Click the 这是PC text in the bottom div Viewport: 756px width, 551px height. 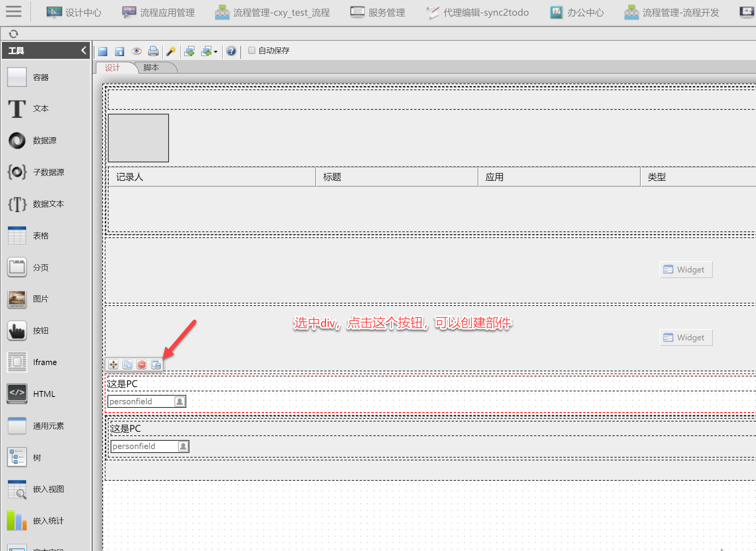pyautogui.click(x=125, y=429)
